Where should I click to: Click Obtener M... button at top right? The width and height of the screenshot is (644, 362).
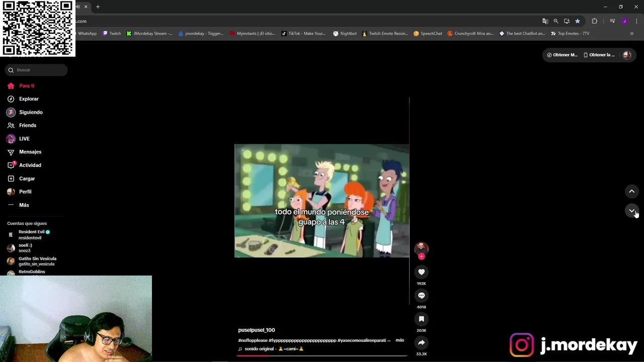[562, 55]
